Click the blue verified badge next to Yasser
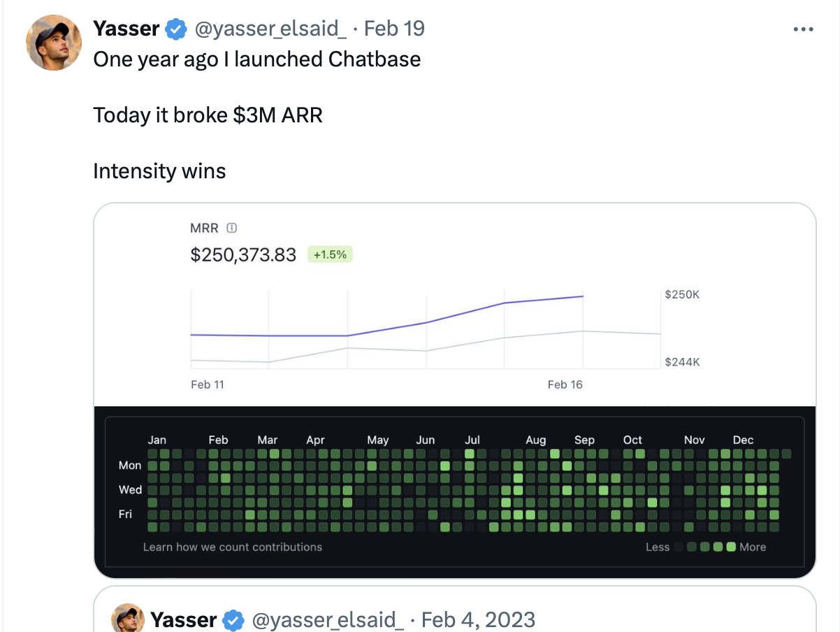Viewport: 840px width, 632px height. click(175, 29)
